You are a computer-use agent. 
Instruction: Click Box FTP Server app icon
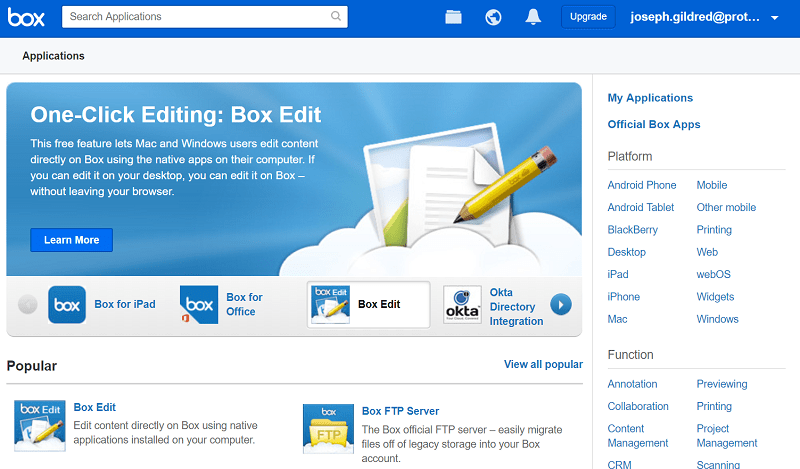pyautogui.click(x=328, y=429)
